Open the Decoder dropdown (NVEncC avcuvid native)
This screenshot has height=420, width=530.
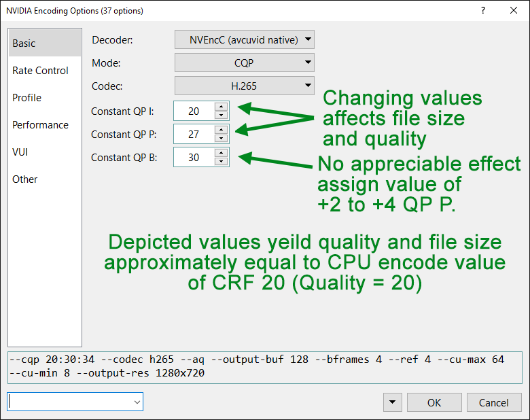[x=245, y=39]
